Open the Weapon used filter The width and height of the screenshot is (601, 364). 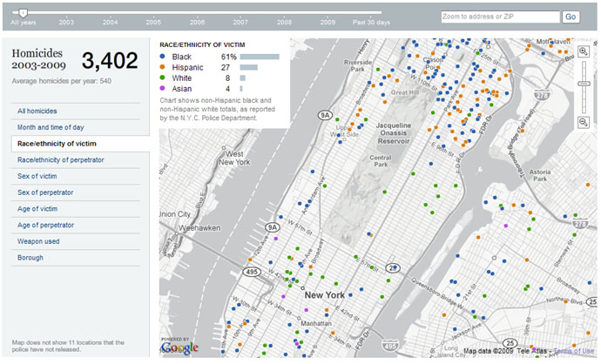[x=39, y=241]
